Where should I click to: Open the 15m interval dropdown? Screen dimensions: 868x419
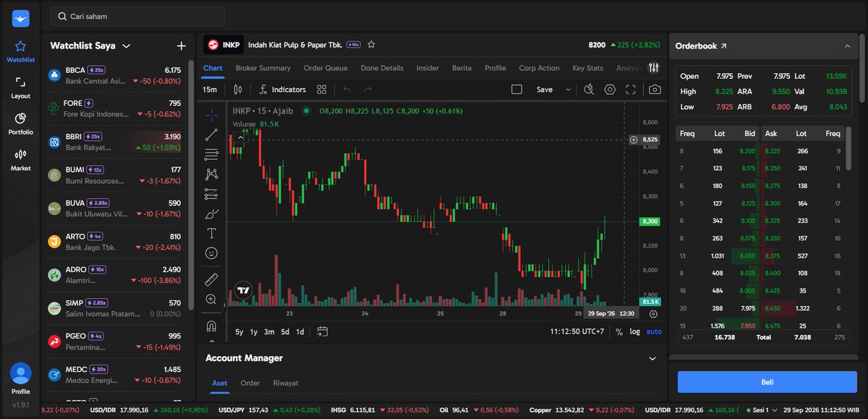[210, 90]
